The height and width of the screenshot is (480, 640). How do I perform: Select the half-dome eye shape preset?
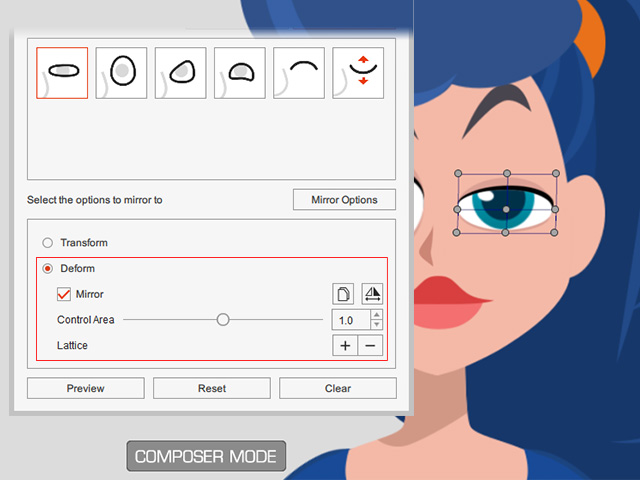(240, 73)
